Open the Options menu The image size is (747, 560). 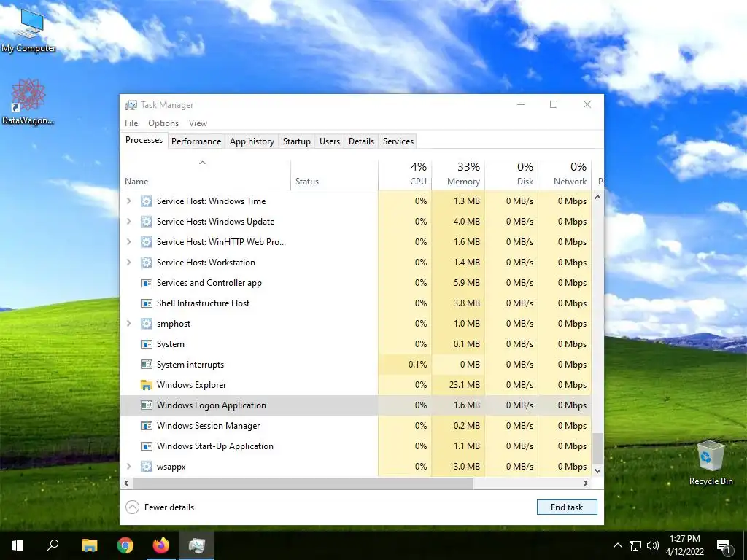coord(163,122)
